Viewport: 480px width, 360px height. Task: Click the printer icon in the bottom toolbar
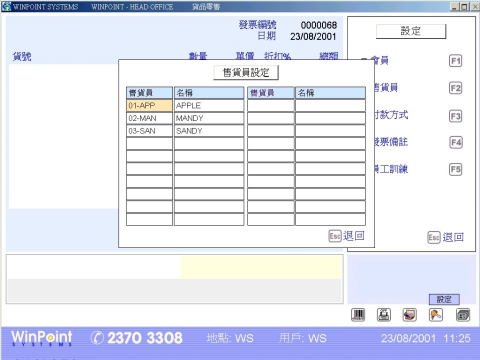point(384,315)
